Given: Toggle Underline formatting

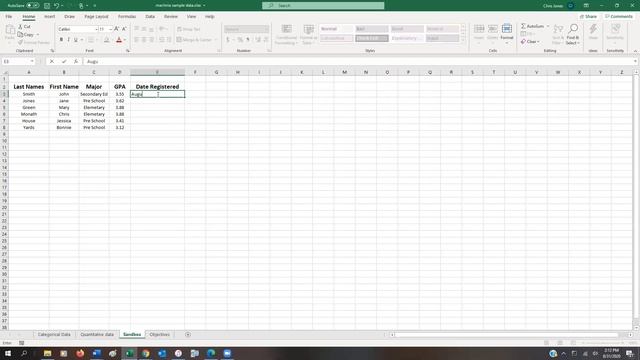Looking at the screenshot, I should tap(76, 40).
